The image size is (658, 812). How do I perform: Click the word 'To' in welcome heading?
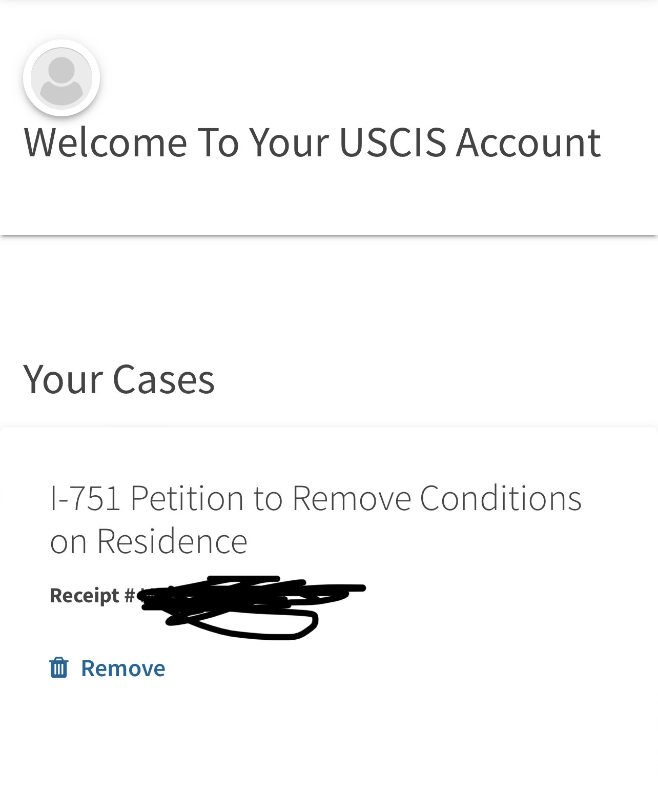pyautogui.click(x=218, y=142)
